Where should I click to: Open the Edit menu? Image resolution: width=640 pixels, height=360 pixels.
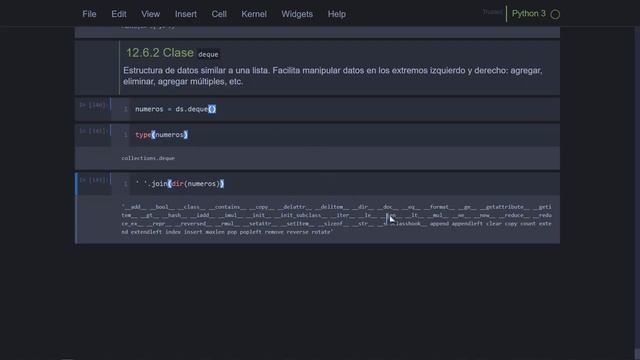tap(119, 14)
